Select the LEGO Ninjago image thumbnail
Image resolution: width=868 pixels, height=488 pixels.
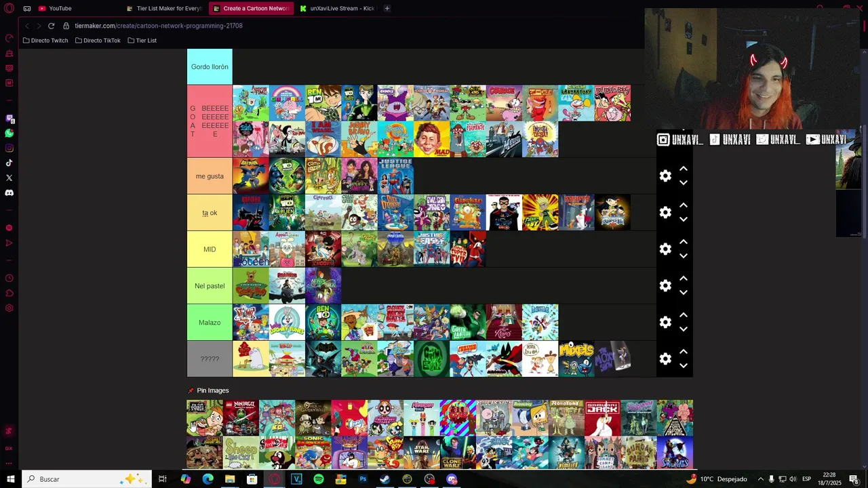click(241, 418)
